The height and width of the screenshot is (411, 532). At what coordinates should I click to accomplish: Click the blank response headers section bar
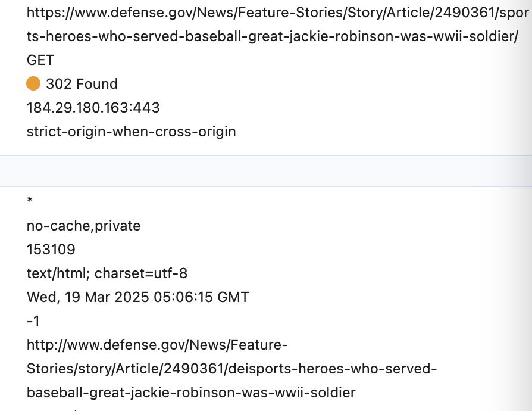coord(266,171)
